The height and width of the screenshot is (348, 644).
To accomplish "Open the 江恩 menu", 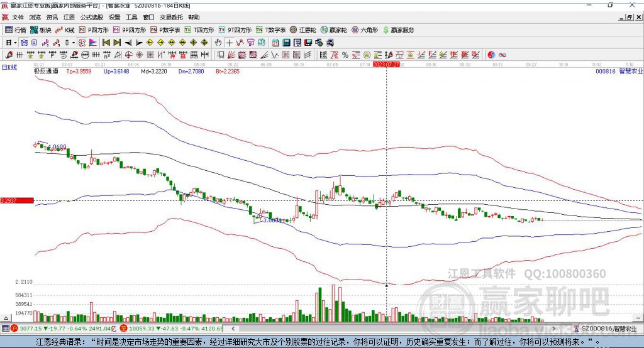I will (x=69, y=17).
